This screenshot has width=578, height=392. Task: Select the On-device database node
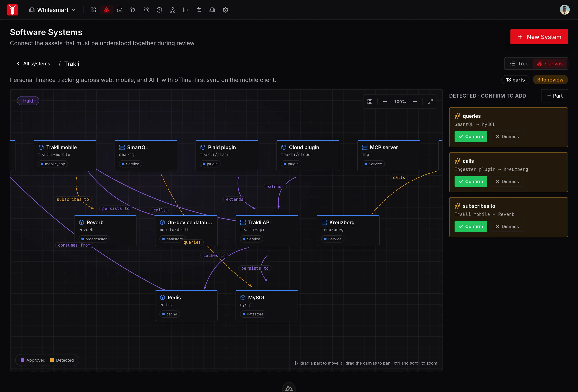pyautogui.click(x=186, y=231)
